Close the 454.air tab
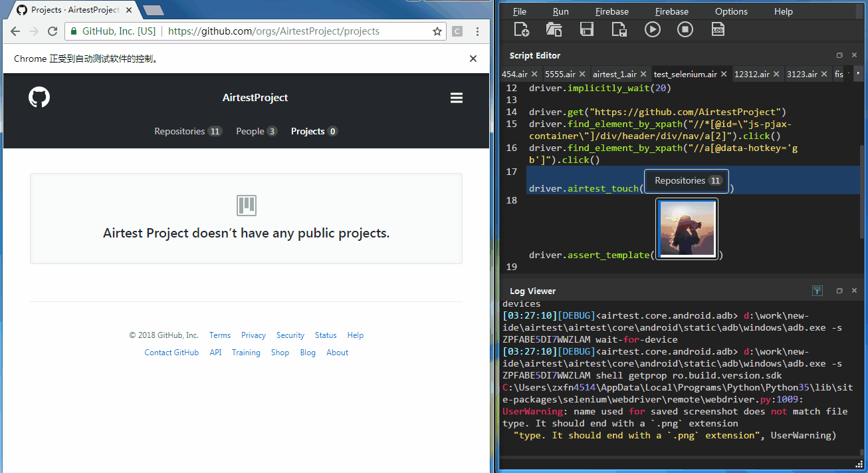Screen dimensions: 868x473 pyautogui.click(x=534, y=75)
